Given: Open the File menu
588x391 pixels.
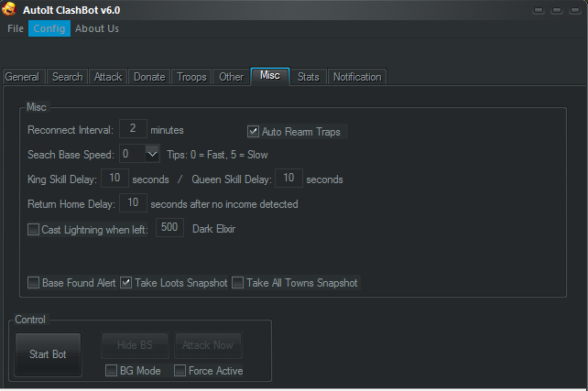Looking at the screenshot, I should point(16,28).
